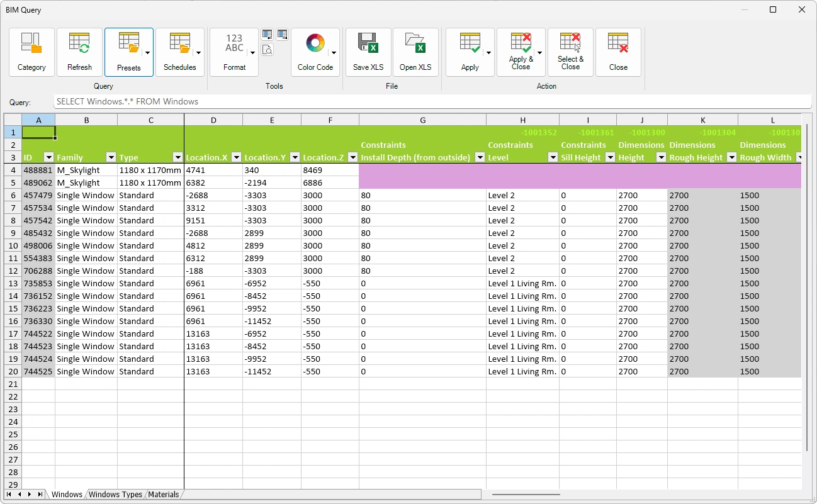Viewport: 817px width, 504px height.
Task: Click Select & Close
Action: point(570,52)
